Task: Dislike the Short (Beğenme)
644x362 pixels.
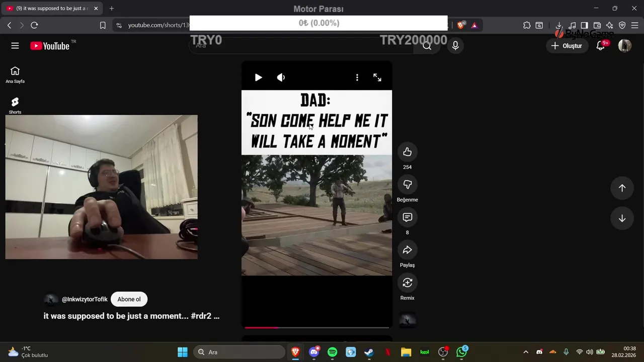Action: point(408,185)
